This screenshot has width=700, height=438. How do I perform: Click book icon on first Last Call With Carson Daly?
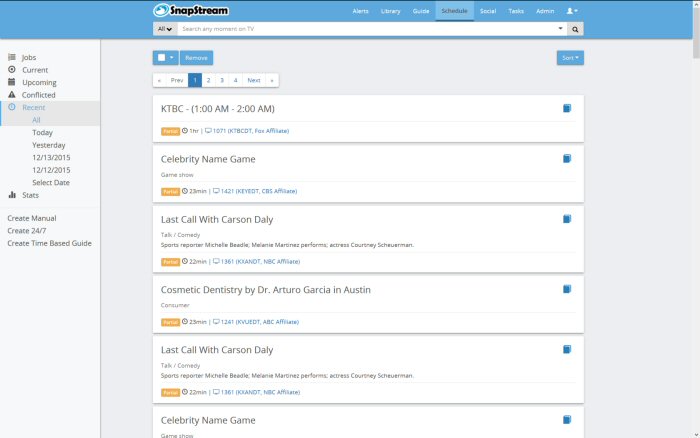click(x=567, y=219)
